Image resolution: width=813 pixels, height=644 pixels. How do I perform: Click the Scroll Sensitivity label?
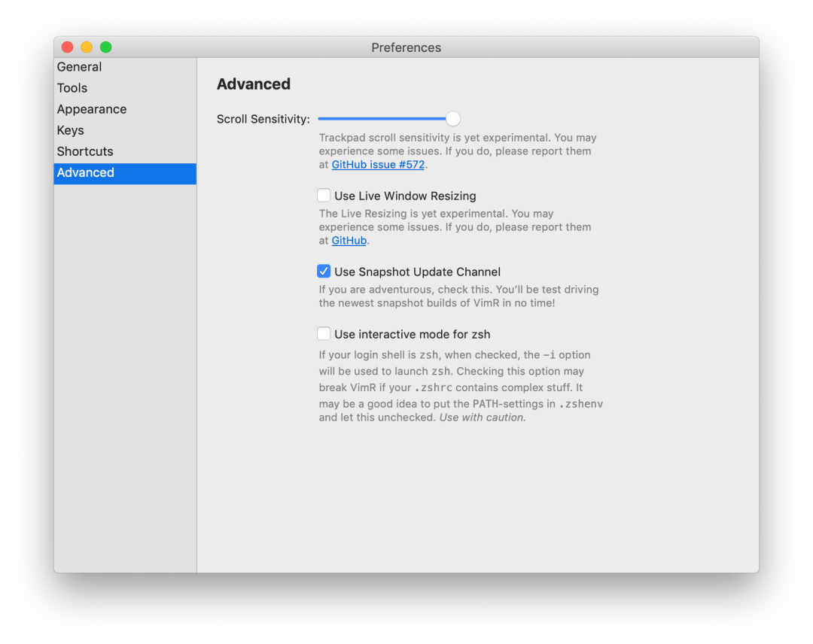(x=263, y=119)
